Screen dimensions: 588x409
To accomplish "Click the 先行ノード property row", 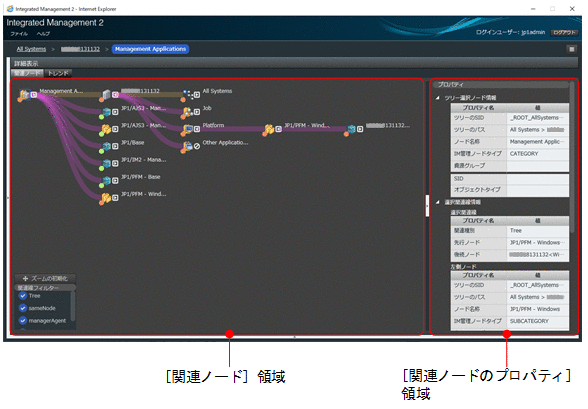I will point(510,243).
